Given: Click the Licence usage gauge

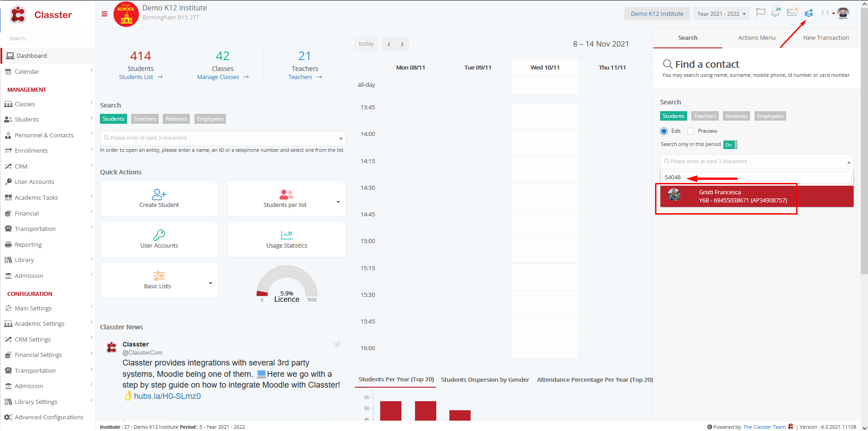Looking at the screenshot, I should tap(287, 284).
